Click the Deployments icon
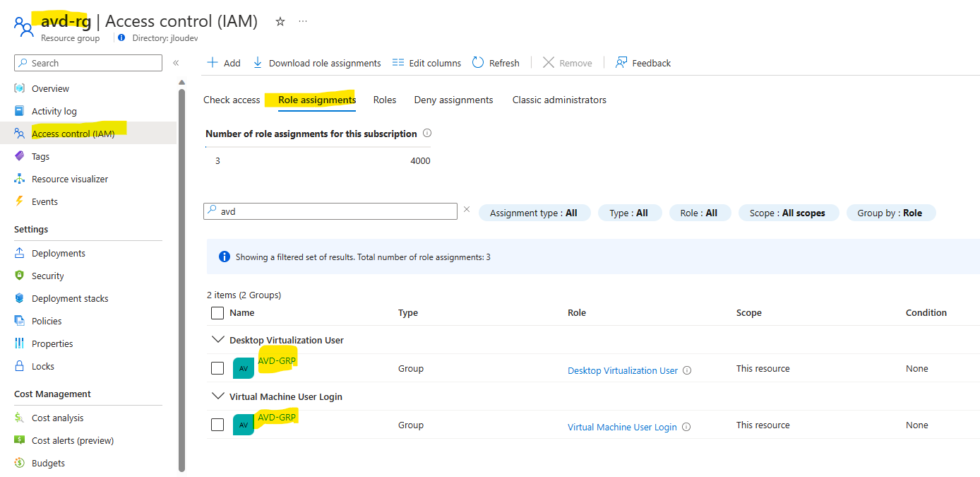Screen dimensions: 980x477 coord(20,253)
